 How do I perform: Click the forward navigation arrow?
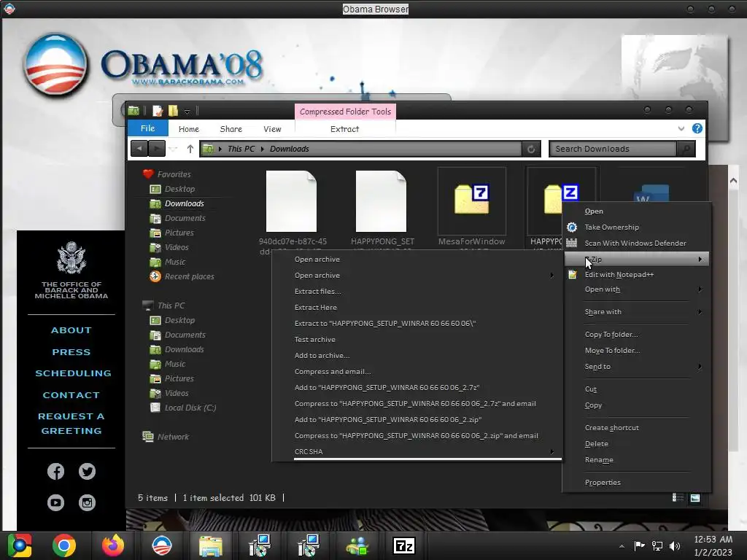[157, 149]
